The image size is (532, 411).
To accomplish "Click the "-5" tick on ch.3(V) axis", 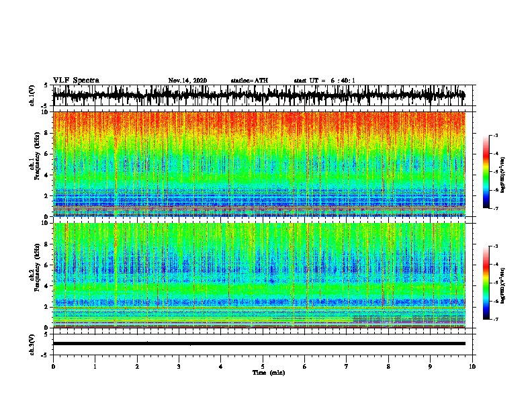I will coord(44,355).
